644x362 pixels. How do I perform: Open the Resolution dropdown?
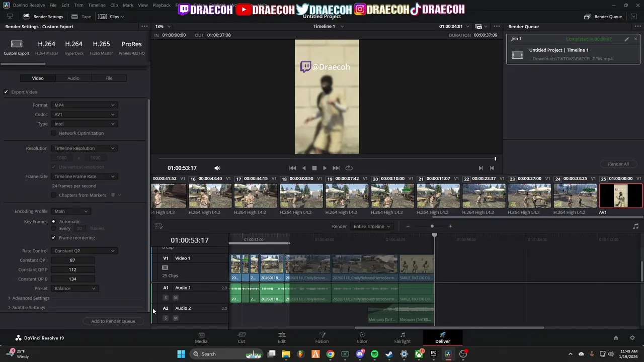(x=85, y=148)
